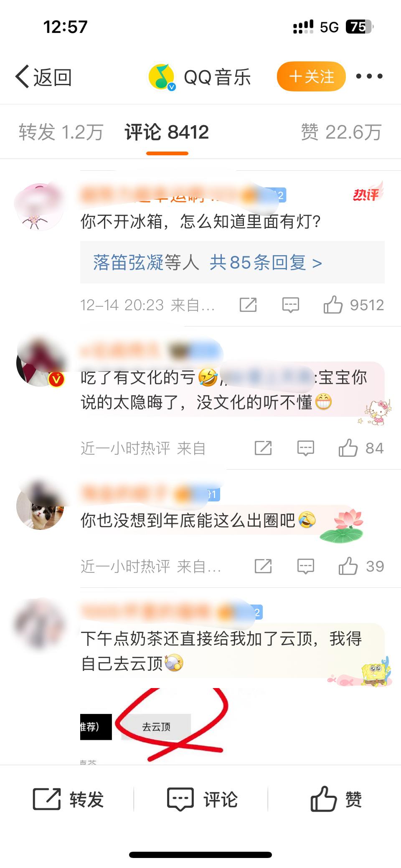Tap bottom 评论 button
The height and width of the screenshot is (868, 401).
pos(202,800)
